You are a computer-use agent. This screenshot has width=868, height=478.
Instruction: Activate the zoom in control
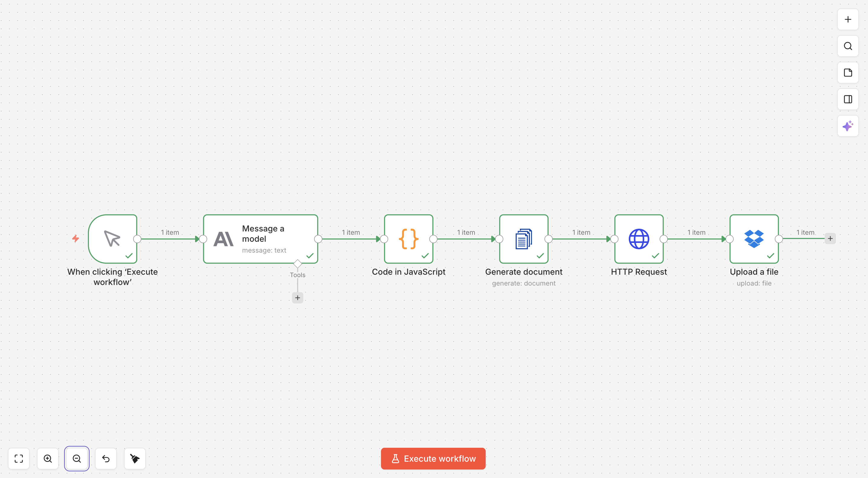pyautogui.click(x=47, y=458)
